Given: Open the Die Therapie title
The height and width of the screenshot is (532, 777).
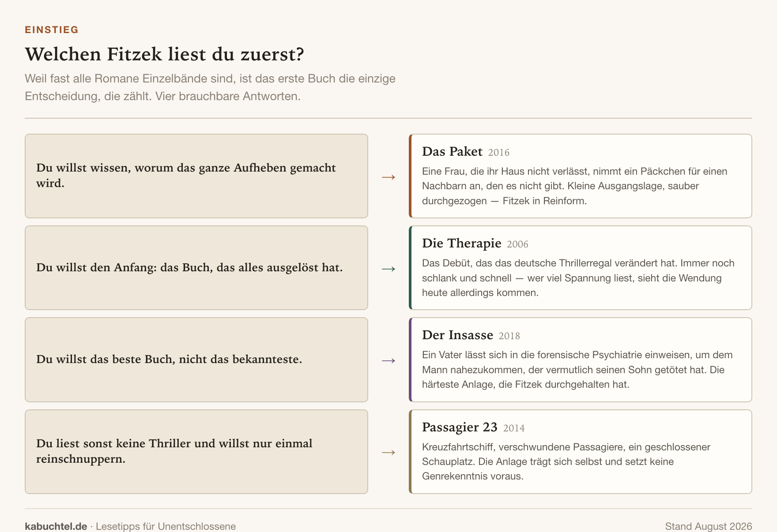Looking at the screenshot, I should [461, 243].
